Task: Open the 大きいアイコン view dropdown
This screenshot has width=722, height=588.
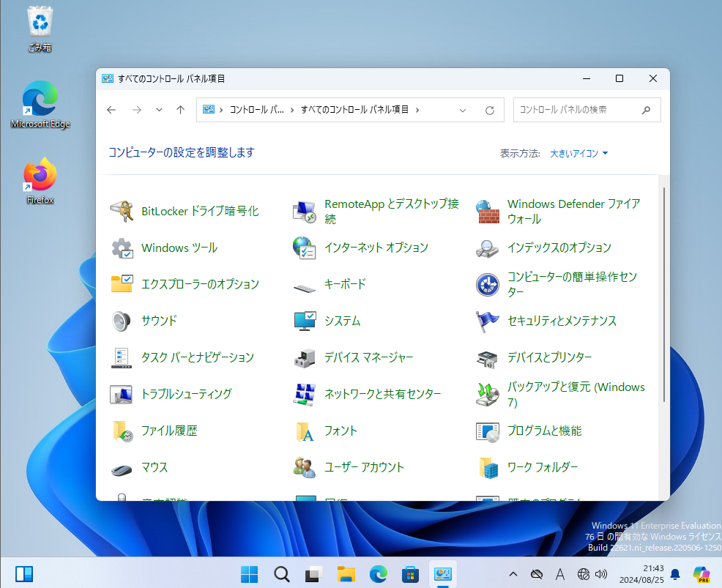Action: coord(578,153)
